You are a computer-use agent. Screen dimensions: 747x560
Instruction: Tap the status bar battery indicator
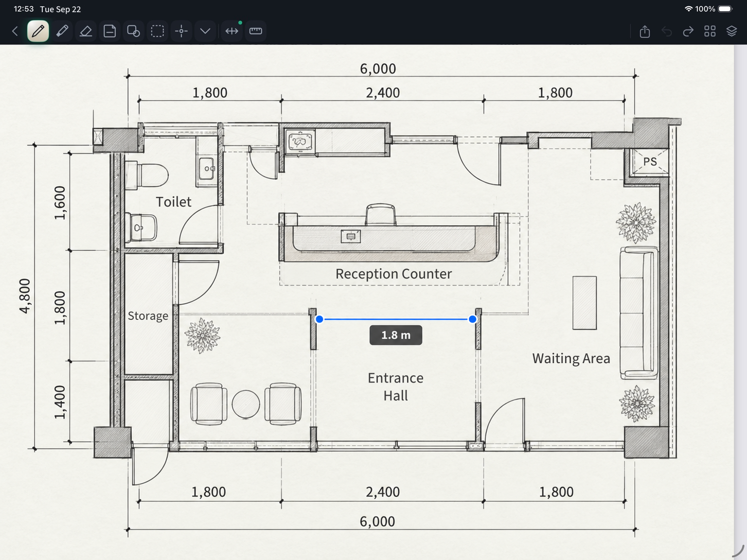725,9
